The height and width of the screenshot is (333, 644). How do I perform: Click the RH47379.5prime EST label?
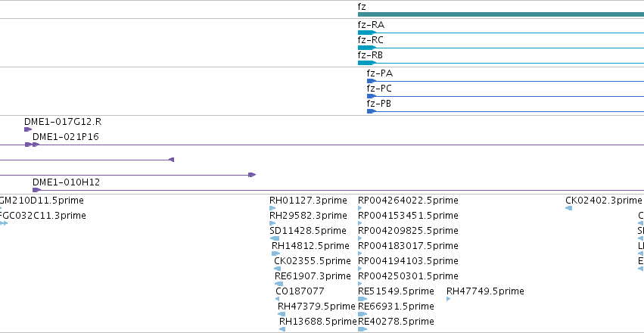[x=316, y=307]
